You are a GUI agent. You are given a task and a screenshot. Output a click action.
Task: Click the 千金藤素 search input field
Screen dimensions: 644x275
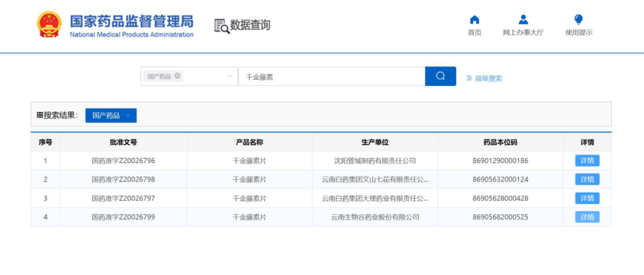[x=332, y=77]
